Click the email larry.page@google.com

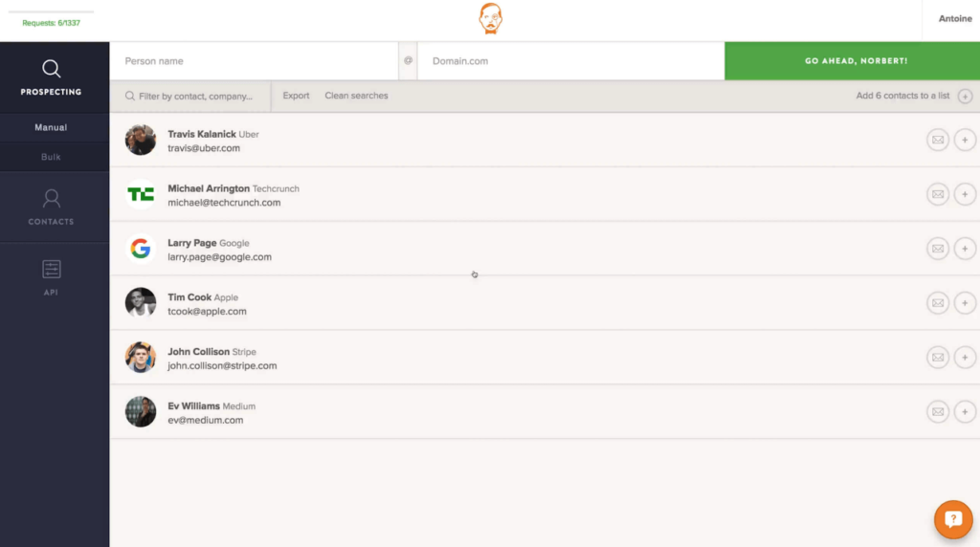click(219, 256)
